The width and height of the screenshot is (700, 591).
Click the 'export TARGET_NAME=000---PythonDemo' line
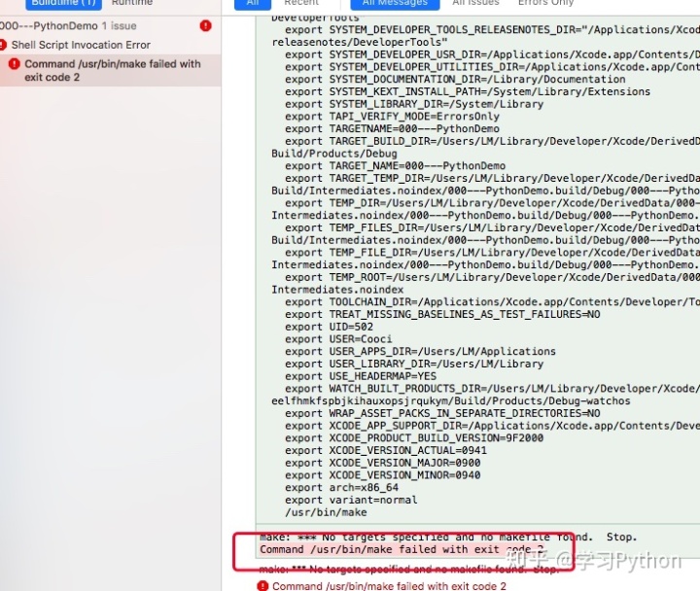click(395, 166)
